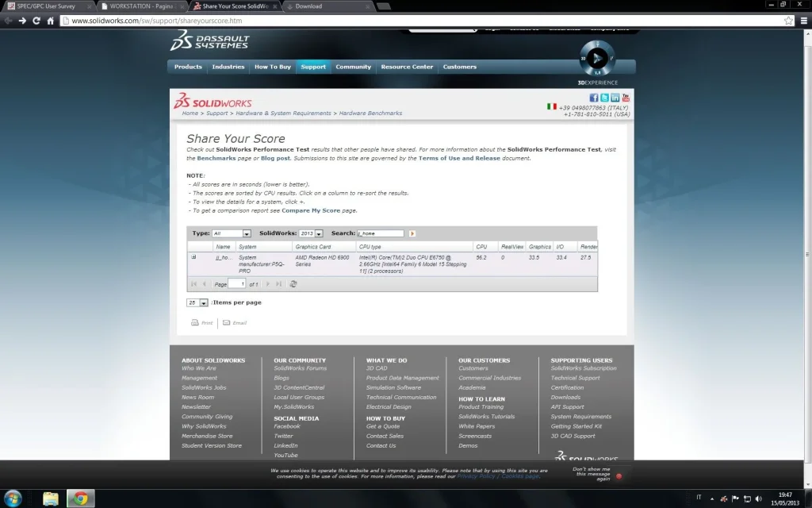The width and height of the screenshot is (812, 508).
Task: Open the Customers menu
Action: 459,67
